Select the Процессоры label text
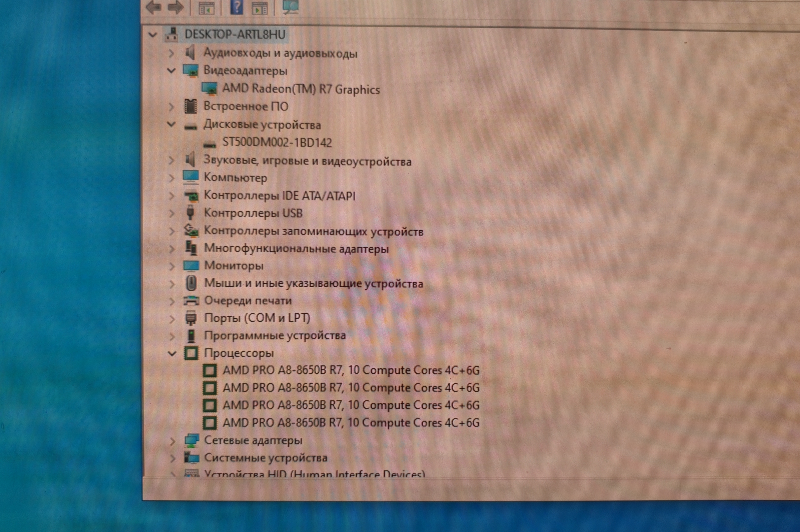This screenshot has height=532, width=800. (x=239, y=353)
